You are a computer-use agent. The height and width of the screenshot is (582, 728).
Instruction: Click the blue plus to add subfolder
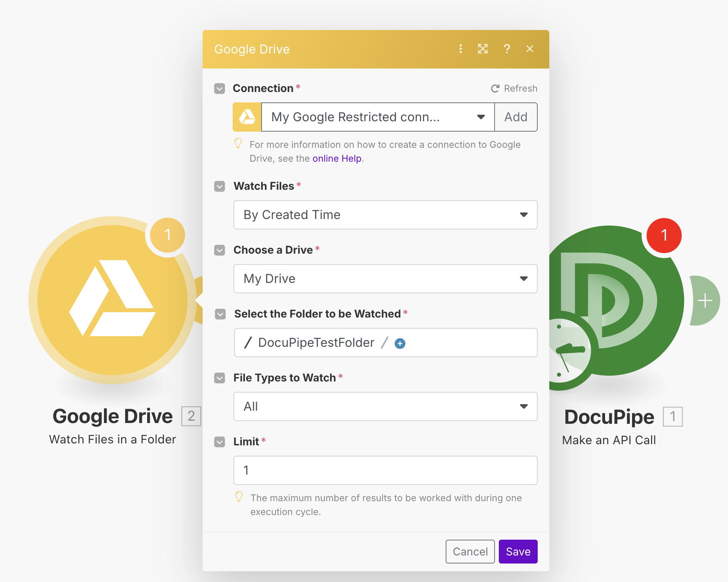tap(400, 343)
